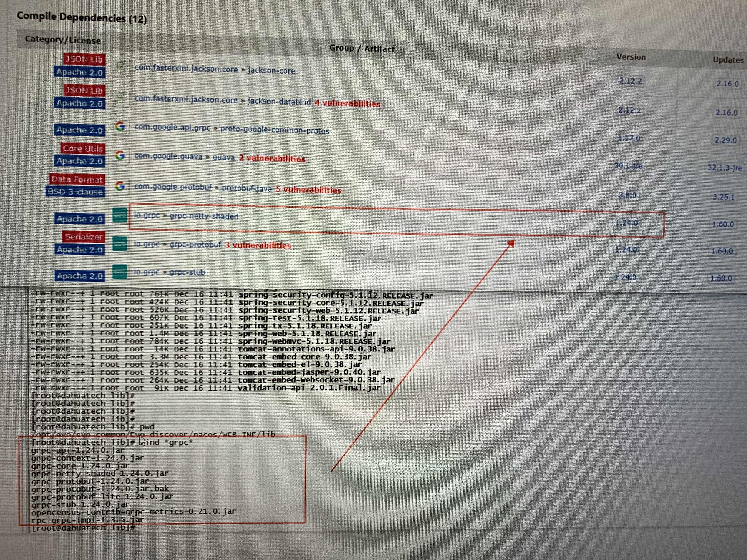
Task: Open version 2.12.2 of jackson-core
Action: coord(630,81)
